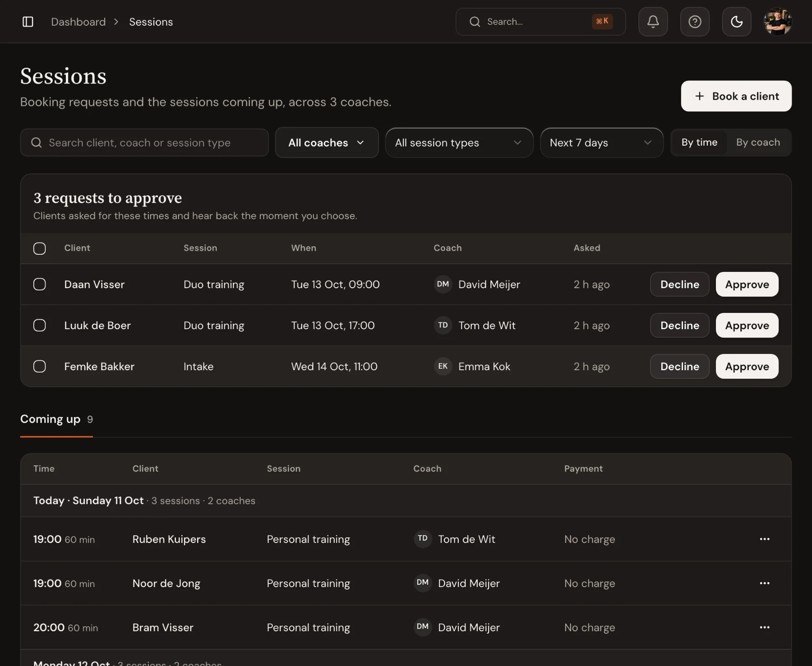The width and height of the screenshot is (812, 666).
Task: Click Book a client button
Action: click(736, 96)
